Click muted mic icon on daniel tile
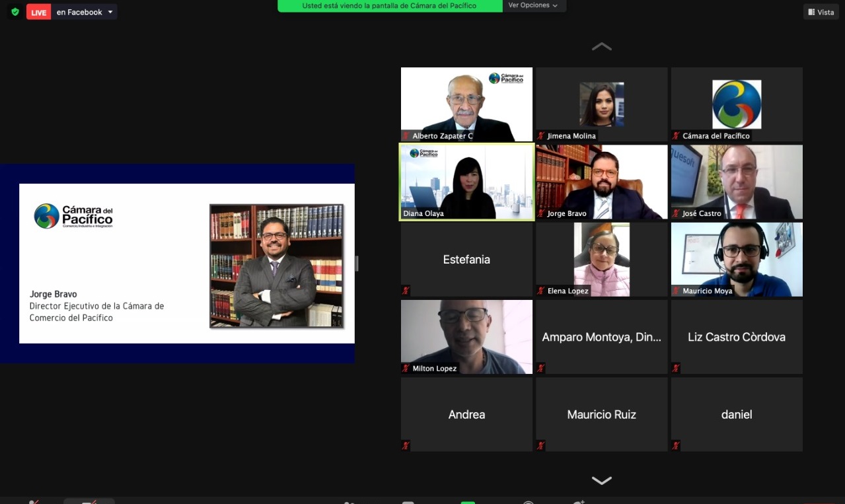The image size is (845, 504). [x=676, y=445]
